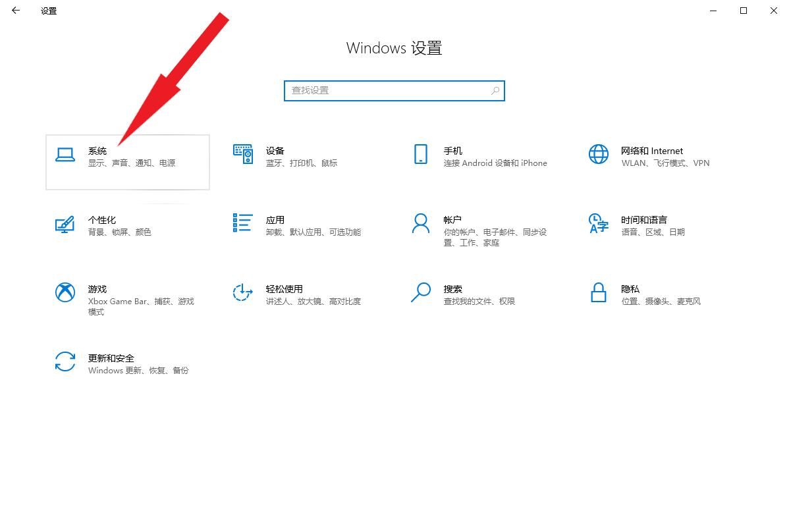Select 时间和语言 category title
This screenshot has height=532, width=789.
click(644, 220)
